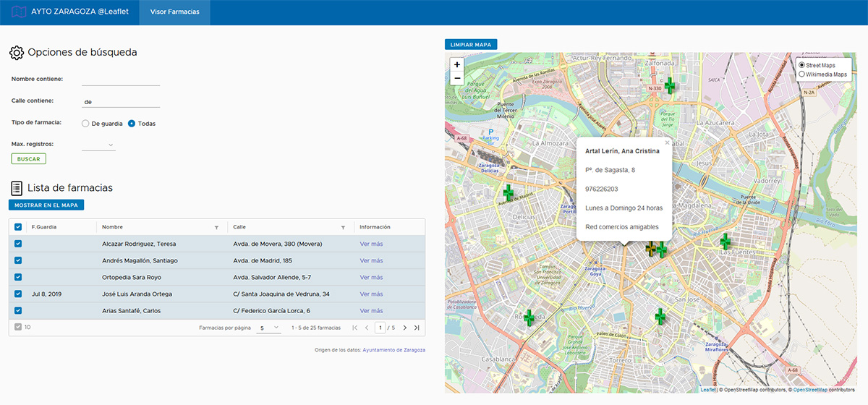This screenshot has height=405, width=868.
Task: Click the pharmacy marker in Delicias
Action: coord(509,192)
